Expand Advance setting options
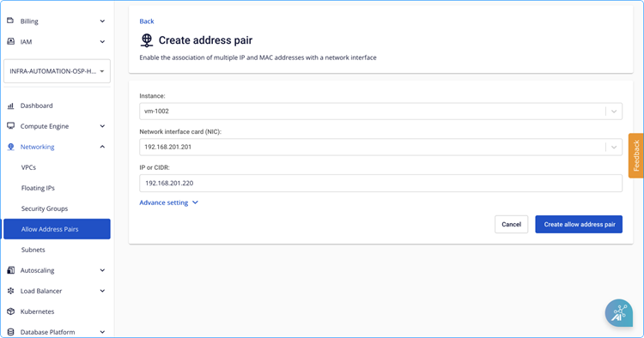 coord(169,202)
